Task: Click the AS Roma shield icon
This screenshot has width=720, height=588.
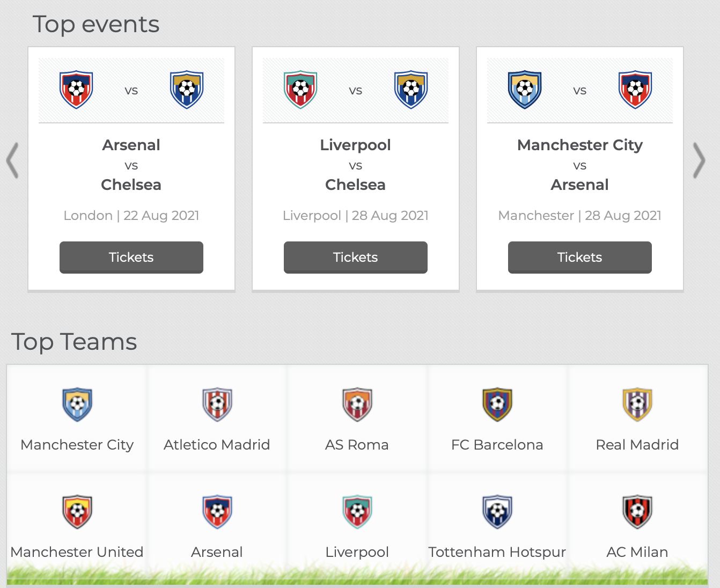Action: pos(357,405)
